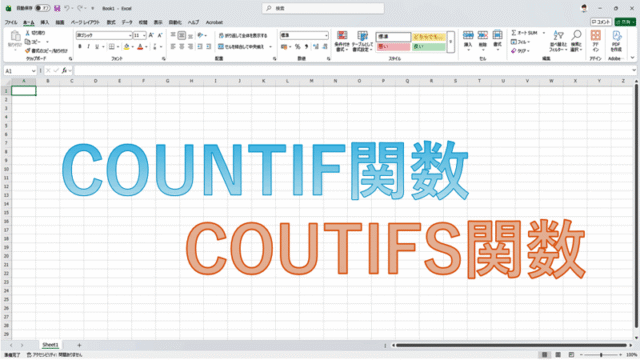Click the Comments button
Viewport: 640px width, 360px height.
point(601,22)
